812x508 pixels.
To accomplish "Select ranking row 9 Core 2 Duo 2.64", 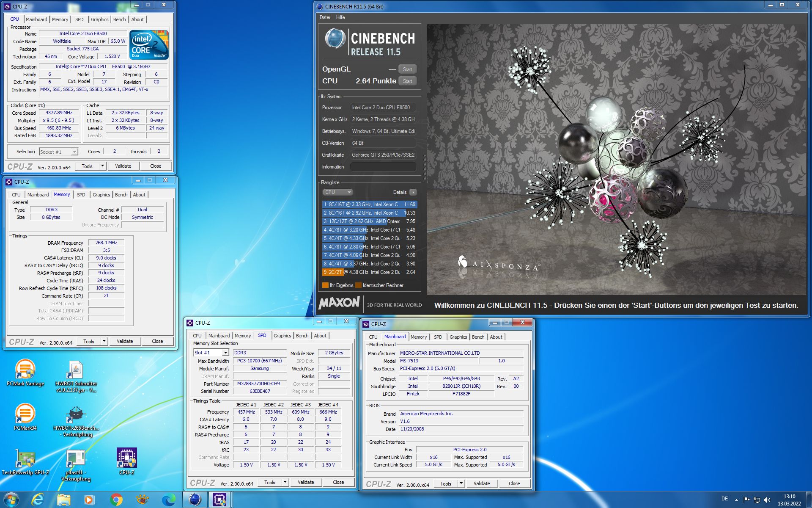I will click(370, 272).
